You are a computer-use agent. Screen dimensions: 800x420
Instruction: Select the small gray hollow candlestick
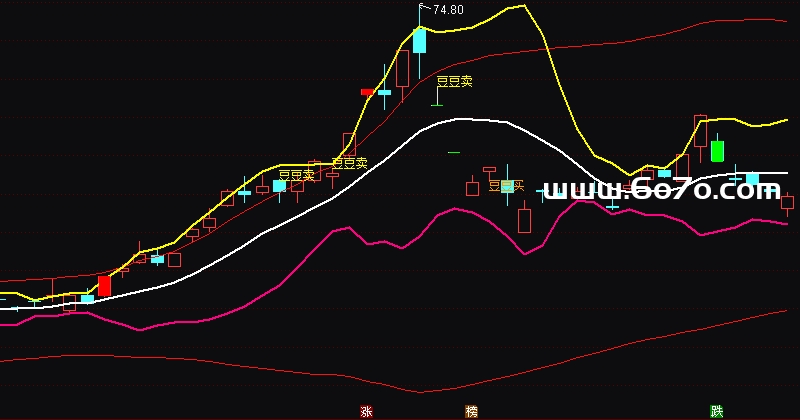(489, 170)
